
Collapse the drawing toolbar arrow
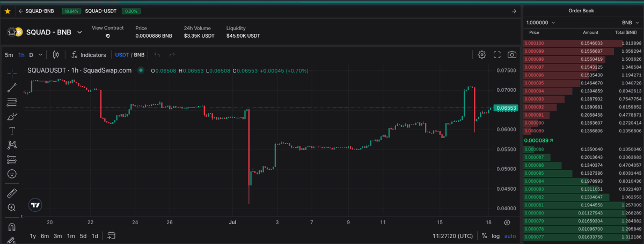click(x=22, y=216)
